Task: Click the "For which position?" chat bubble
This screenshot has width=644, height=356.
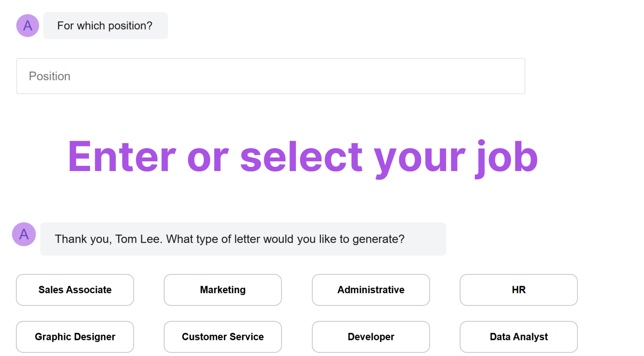Action: click(105, 25)
